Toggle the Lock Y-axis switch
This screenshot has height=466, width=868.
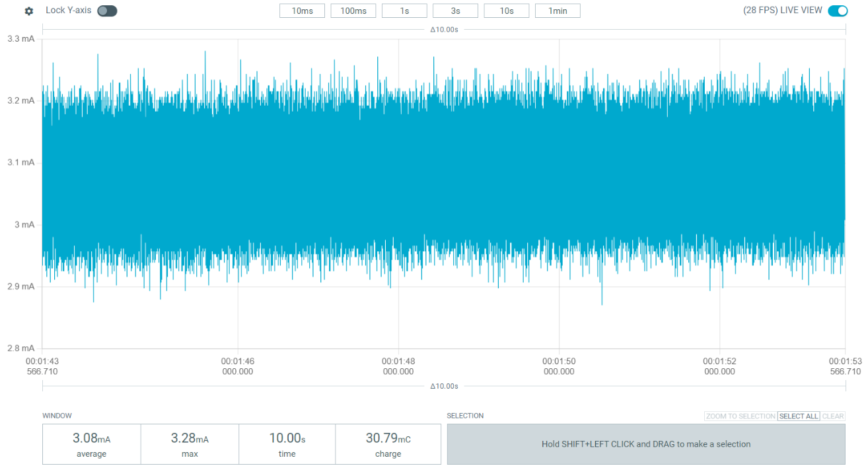tap(107, 11)
